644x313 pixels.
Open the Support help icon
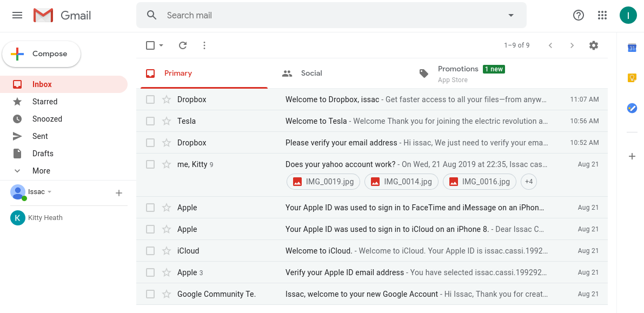[x=579, y=15]
